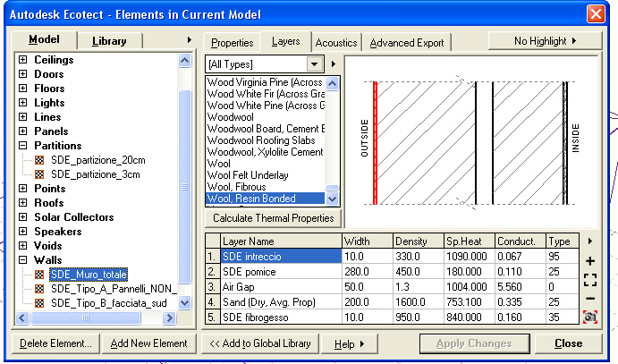
Task: Expand the Lines tree node
Action: [x=23, y=116]
